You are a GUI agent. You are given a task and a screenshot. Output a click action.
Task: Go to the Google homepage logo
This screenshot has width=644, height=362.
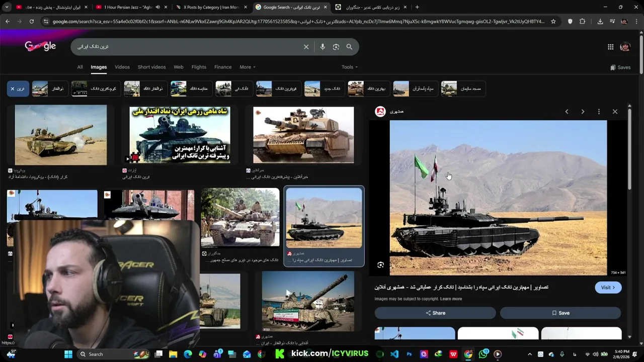click(x=40, y=46)
